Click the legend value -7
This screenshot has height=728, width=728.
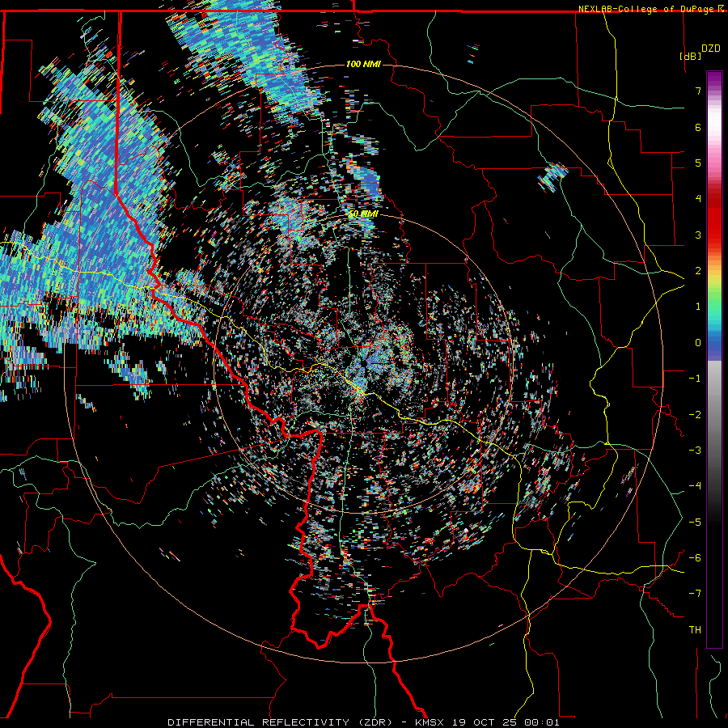(x=695, y=594)
